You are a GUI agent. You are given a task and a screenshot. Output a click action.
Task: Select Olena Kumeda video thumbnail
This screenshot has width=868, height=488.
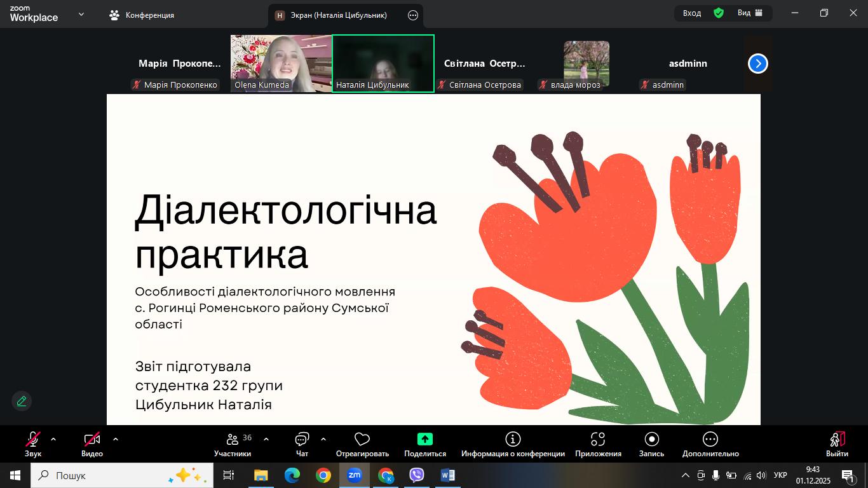pos(281,64)
